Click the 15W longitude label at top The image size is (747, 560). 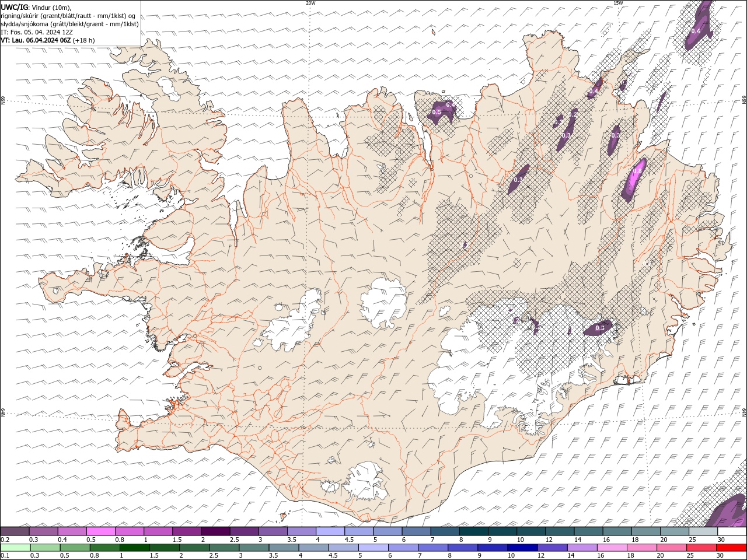pos(618,3)
